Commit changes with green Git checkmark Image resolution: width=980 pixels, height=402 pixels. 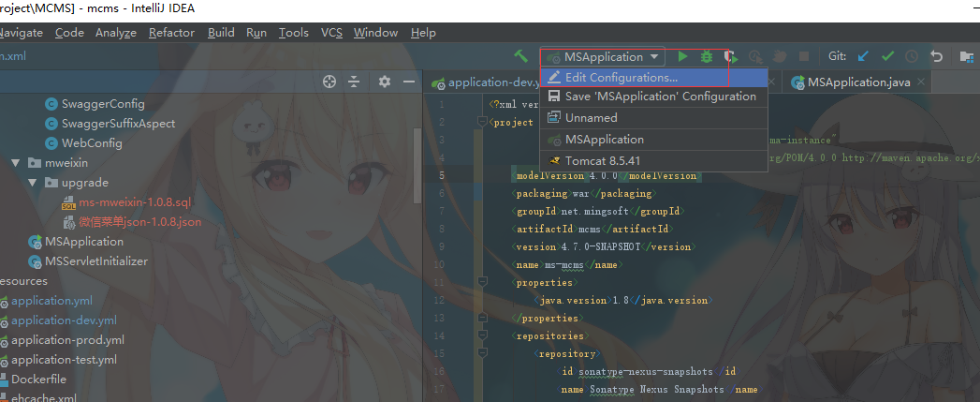point(887,56)
